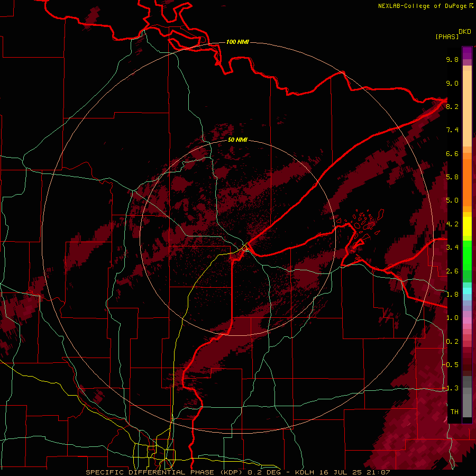Click the 0.2 value on the color scale
Viewport: 476px width, 476px height.
[x=452, y=342]
